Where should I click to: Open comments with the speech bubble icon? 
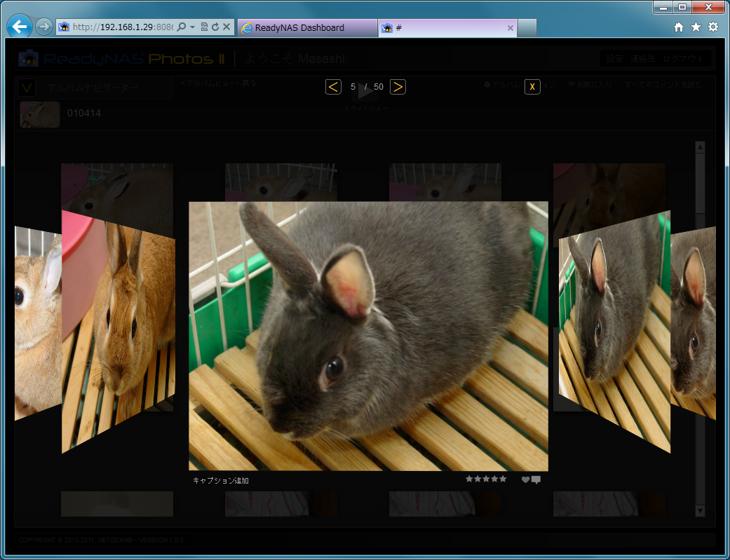[536, 480]
